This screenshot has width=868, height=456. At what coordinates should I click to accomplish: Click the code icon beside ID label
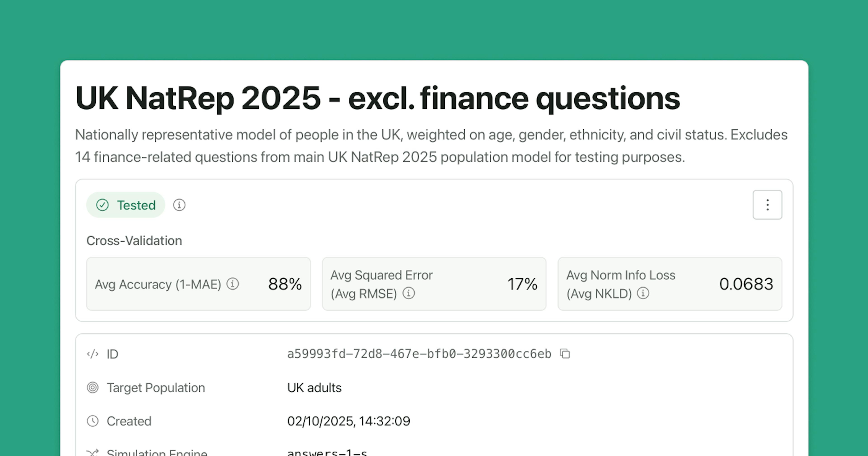coord(93,354)
